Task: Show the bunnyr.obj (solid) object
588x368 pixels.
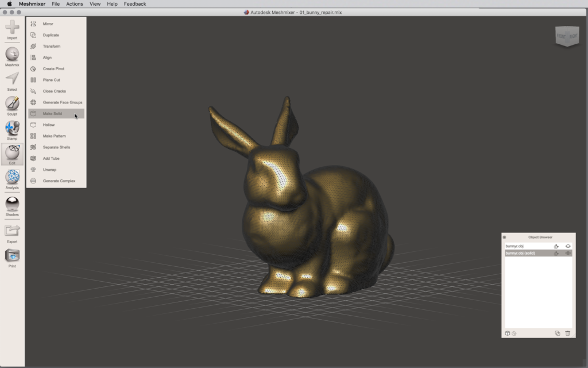Action: (x=568, y=253)
